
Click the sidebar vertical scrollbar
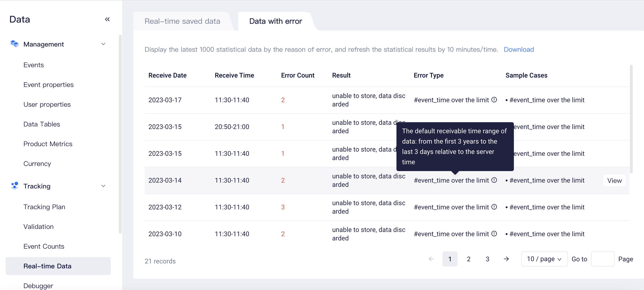[x=120, y=134]
